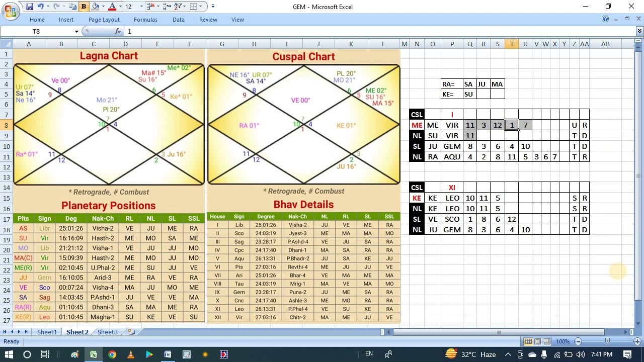Click the Fill Color paint bucket icon
This screenshot has height=362, width=644.
tap(95, 7)
